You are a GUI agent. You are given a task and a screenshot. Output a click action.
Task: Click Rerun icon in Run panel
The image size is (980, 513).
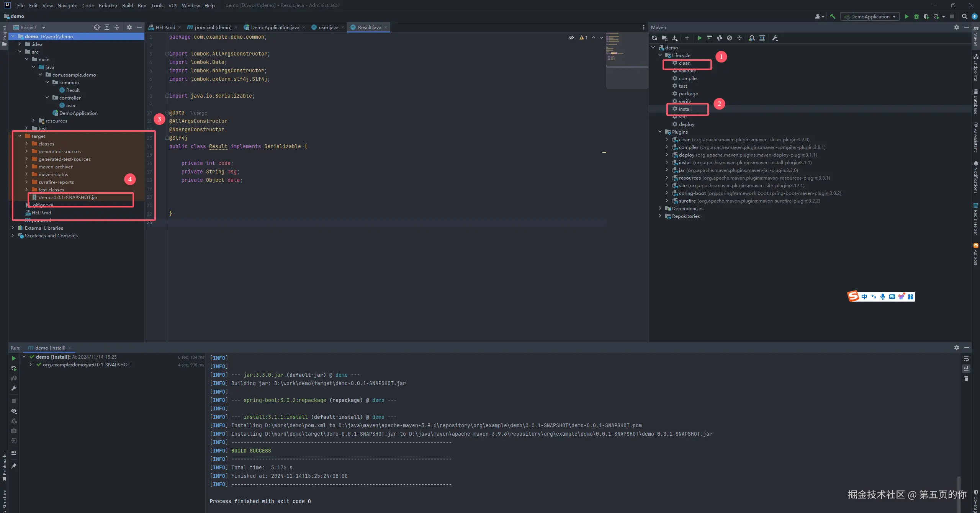[14, 358]
